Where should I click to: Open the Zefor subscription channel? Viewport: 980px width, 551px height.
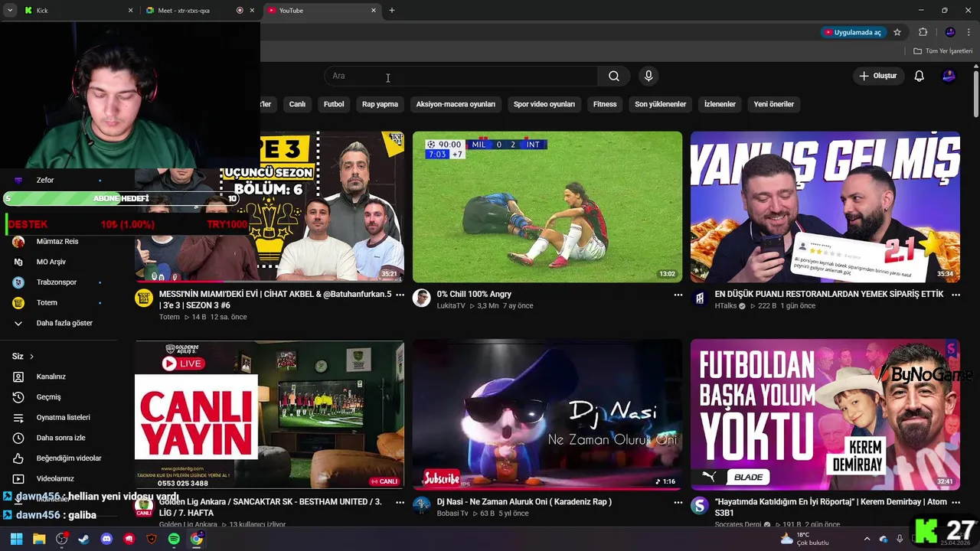pyautogui.click(x=45, y=180)
